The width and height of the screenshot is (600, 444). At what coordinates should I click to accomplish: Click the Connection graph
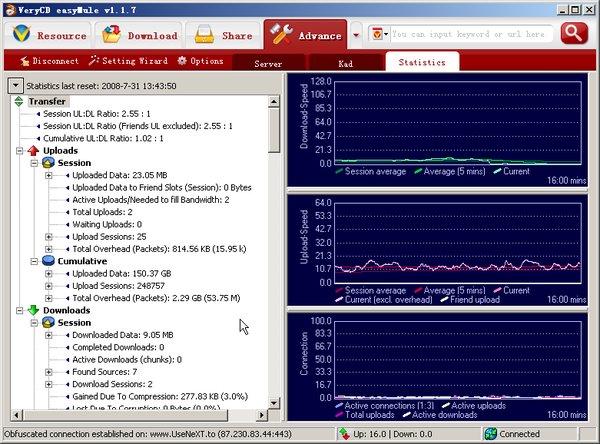point(437,367)
